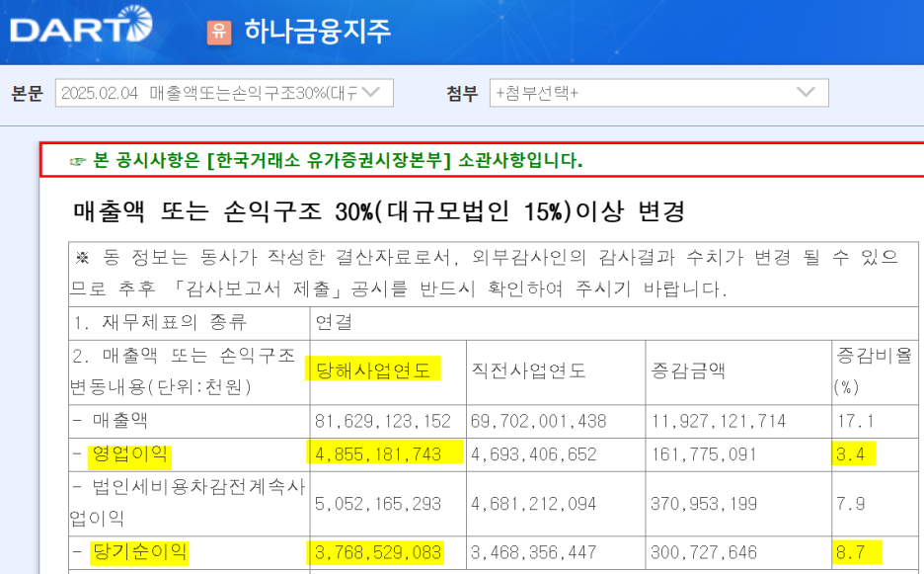The width and height of the screenshot is (924, 574).
Task: Click the value 4,855,181,743
Action: [x=378, y=454]
